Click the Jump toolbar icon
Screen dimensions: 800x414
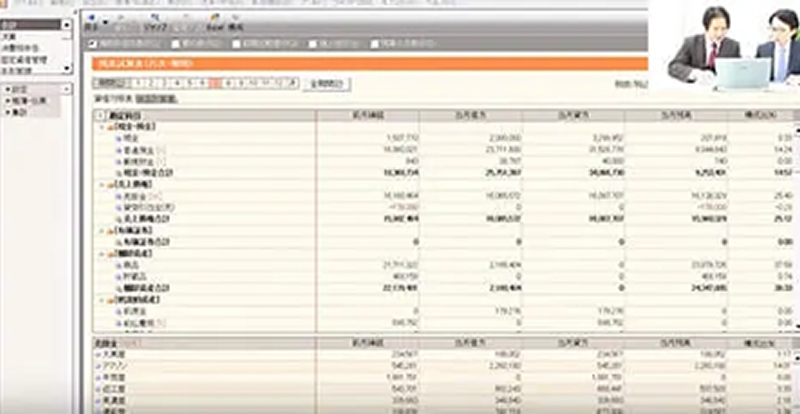(153, 19)
